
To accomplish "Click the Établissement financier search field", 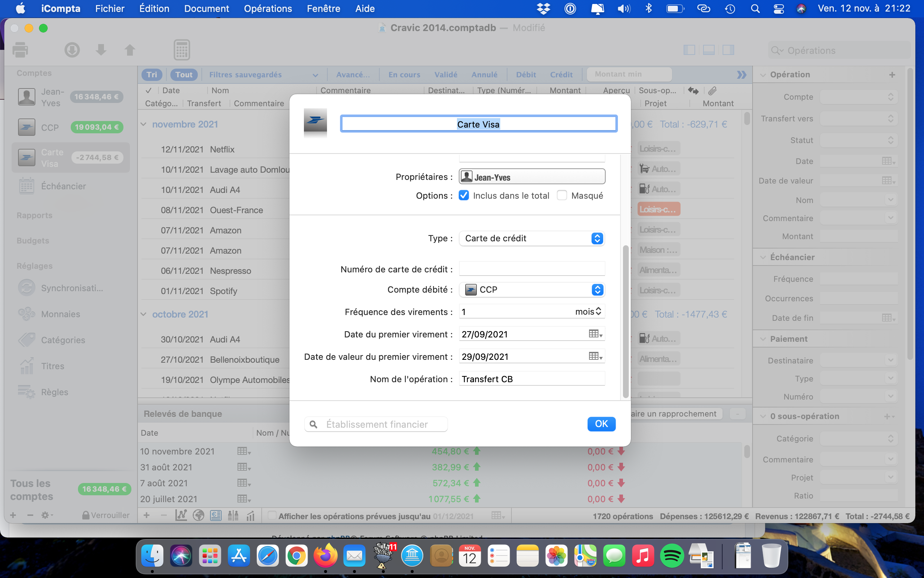I will (376, 424).
